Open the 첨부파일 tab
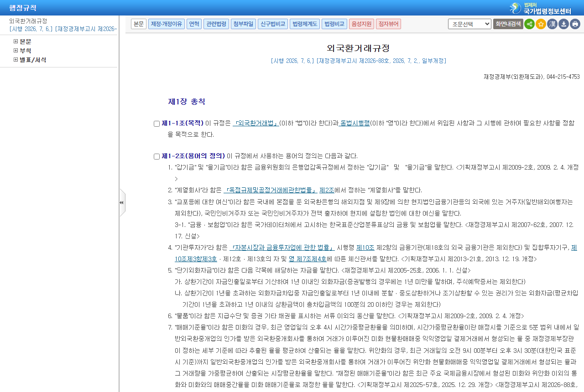The image size is (584, 392). [x=243, y=24]
